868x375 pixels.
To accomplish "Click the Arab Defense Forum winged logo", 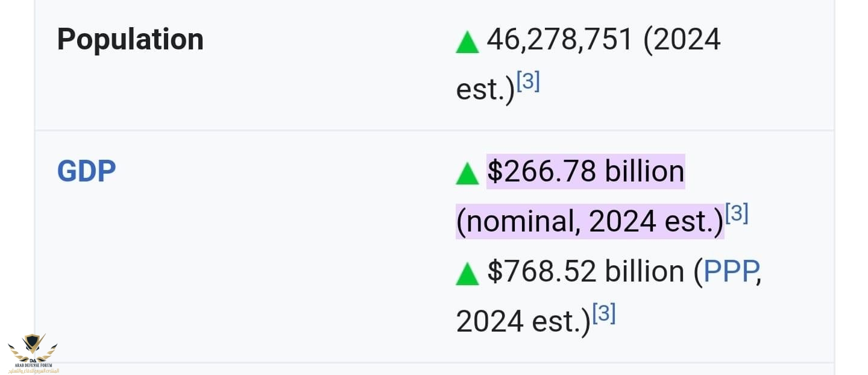I will click(x=33, y=347).
